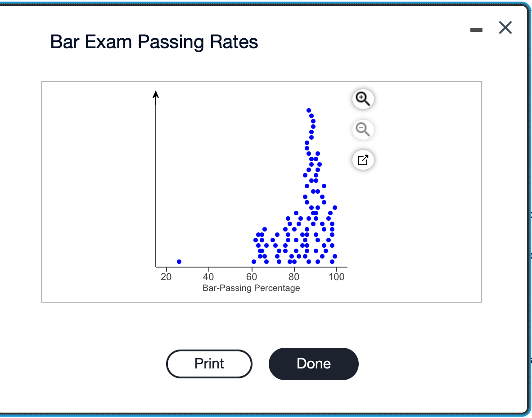Select the 60 label on the horizontal axis

coord(251,277)
